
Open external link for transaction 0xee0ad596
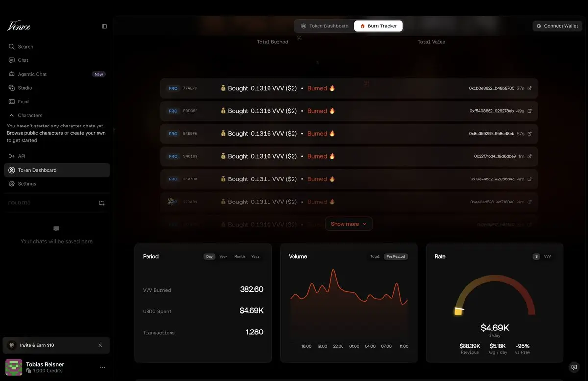[x=529, y=202]
